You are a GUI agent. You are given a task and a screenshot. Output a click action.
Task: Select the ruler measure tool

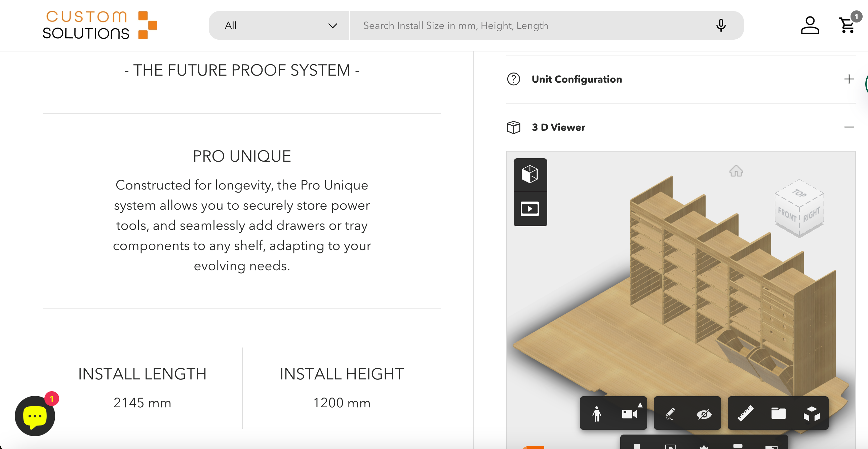point(745,414)
